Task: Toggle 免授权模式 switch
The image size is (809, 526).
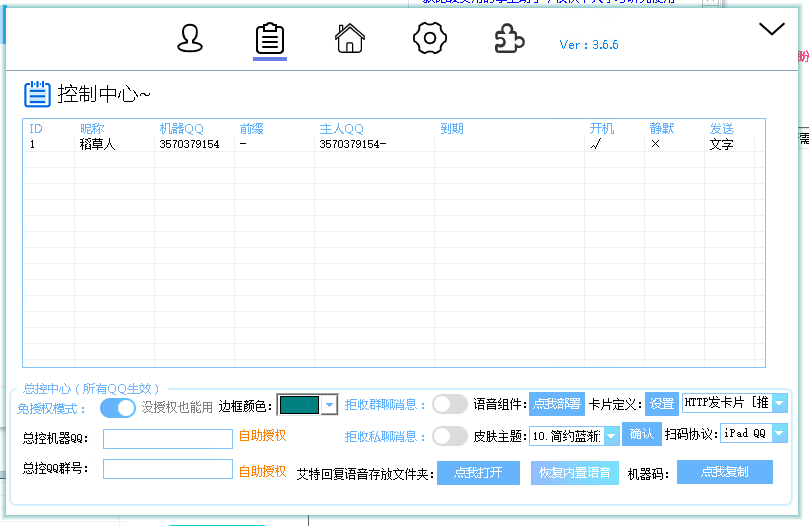Action: click(x=118, y=408)
